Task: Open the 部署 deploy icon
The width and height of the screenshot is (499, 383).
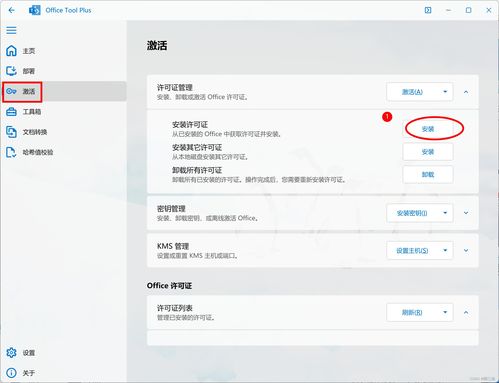Action: [x=11, y=71]
